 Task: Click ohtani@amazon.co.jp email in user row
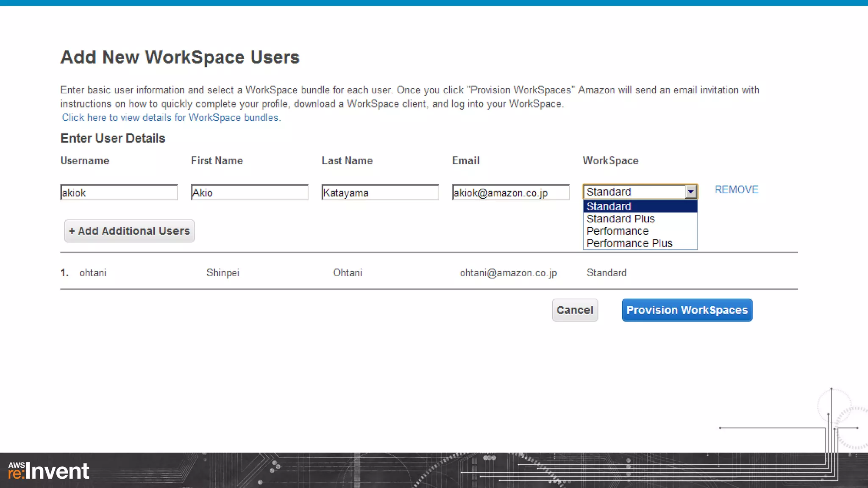(x=508, y=273)
